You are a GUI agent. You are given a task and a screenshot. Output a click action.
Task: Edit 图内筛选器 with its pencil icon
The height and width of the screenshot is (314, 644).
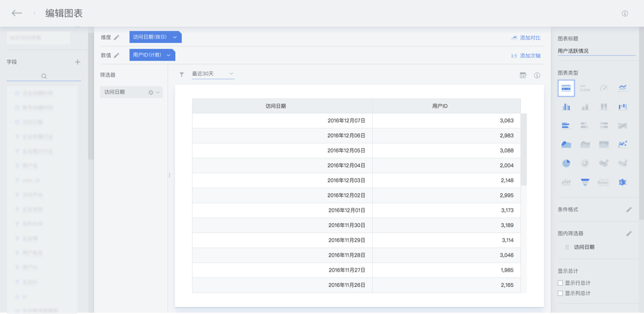(629, 234)
